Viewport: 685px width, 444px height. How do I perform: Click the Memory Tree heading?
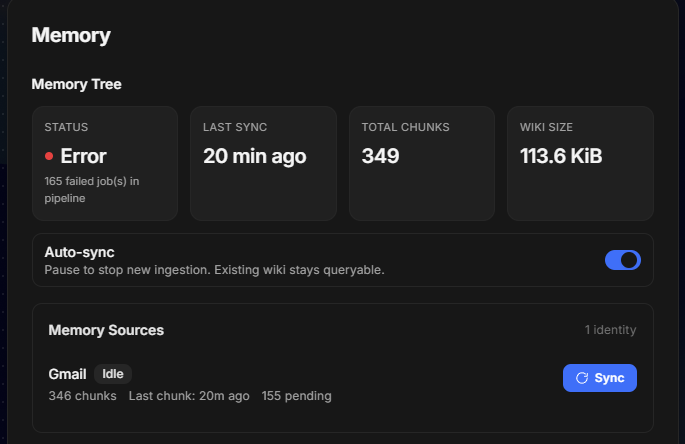pyautogui.click(x=76, y=84)
